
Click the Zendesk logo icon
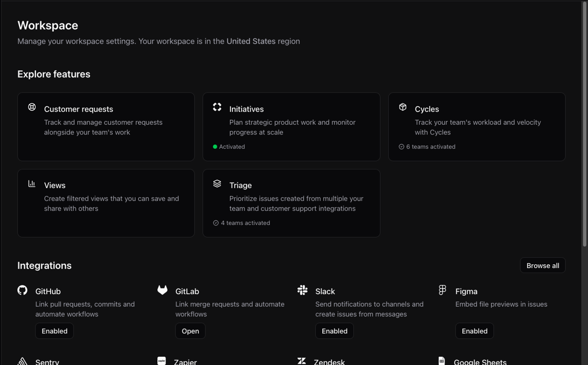click(302, 361)
